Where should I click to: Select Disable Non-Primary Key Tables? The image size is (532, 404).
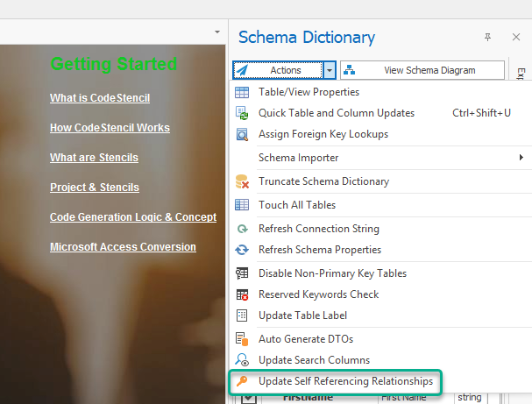click(332, 273)
